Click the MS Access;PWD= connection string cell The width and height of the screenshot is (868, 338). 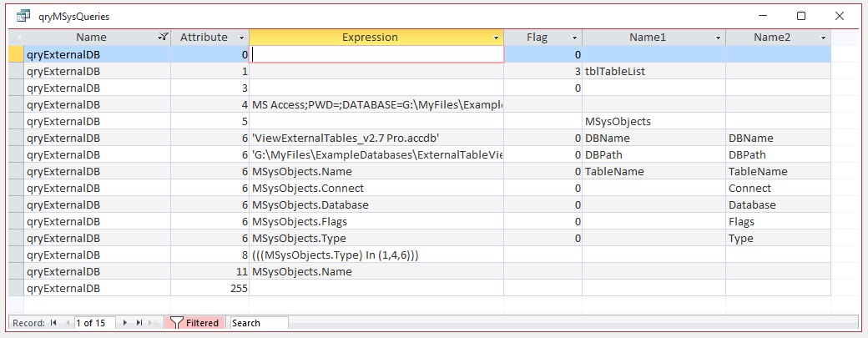point(376,104)
